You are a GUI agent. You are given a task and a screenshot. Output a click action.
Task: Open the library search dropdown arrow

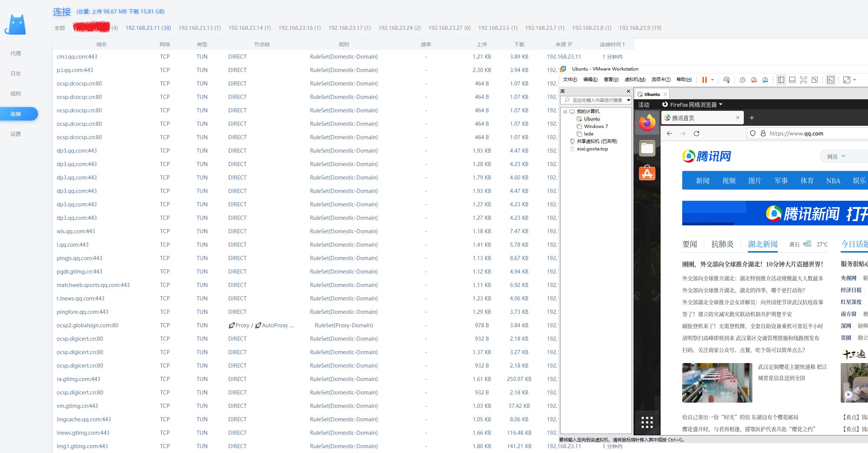click(629, 100)
